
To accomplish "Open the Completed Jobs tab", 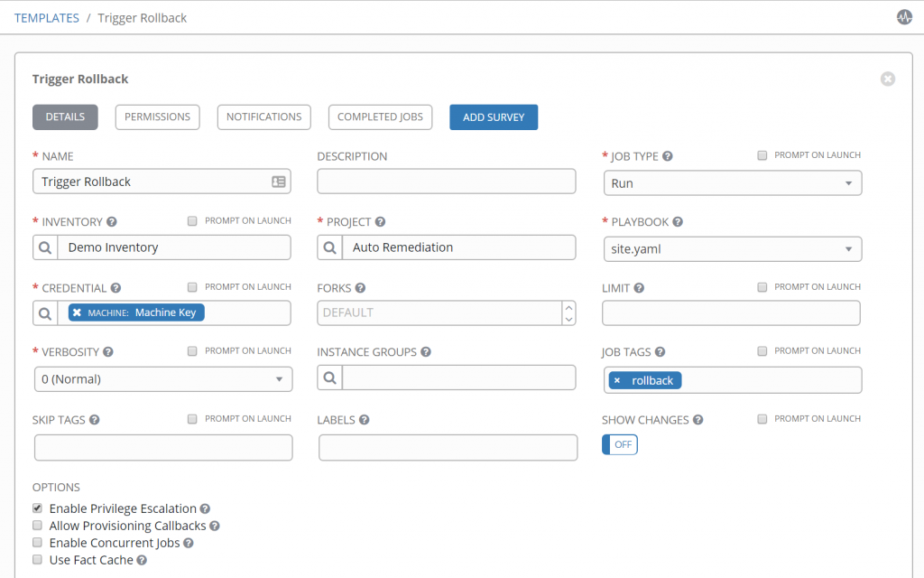I will click(x=380, y=117).
